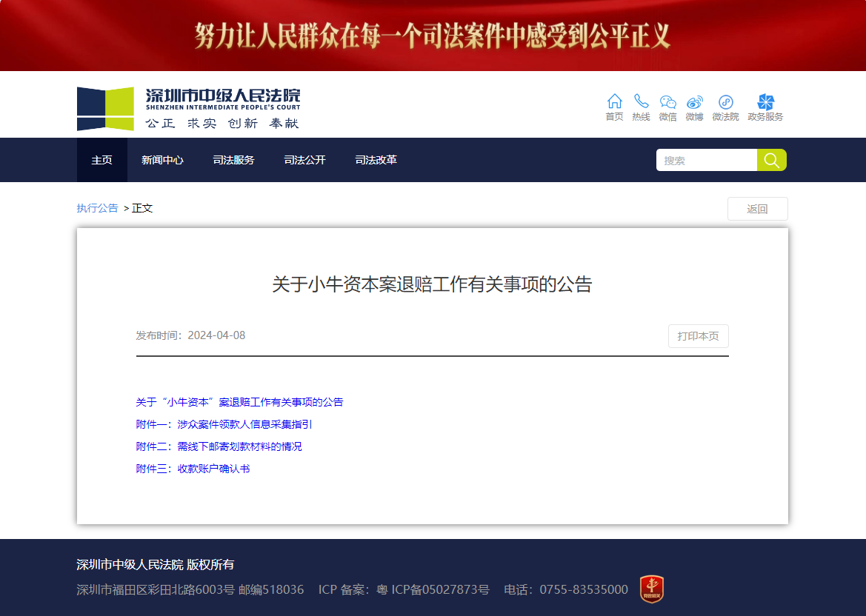Go to the 司法公开 navigation item
The image size is (866, 616).
click(x=304, y=160)
